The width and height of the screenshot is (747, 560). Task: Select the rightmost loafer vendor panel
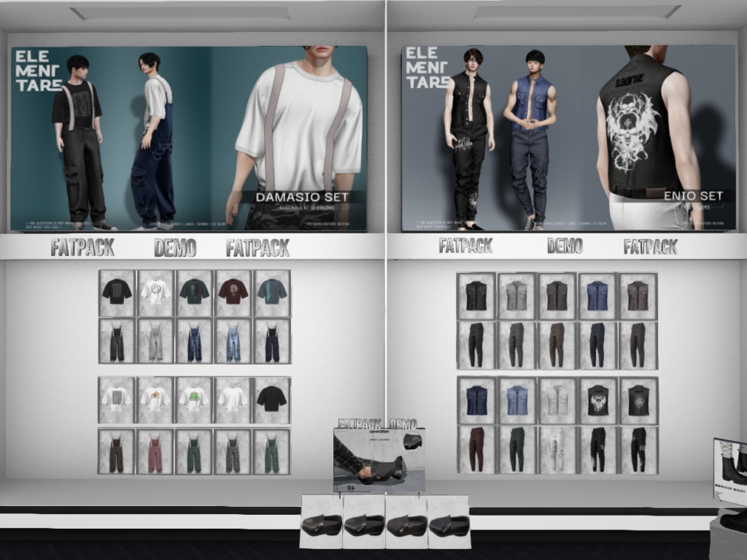[449, 521]
